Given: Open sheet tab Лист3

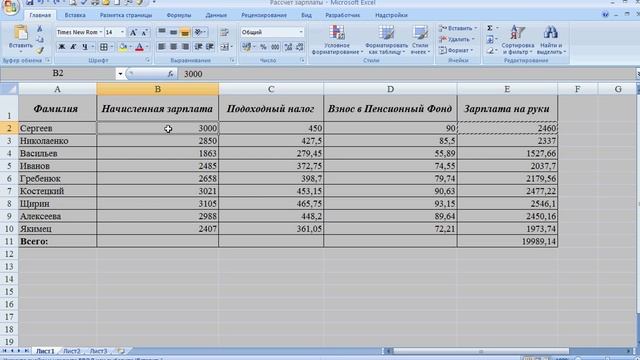Looking at the screenshot, I should tap(98, 351).
